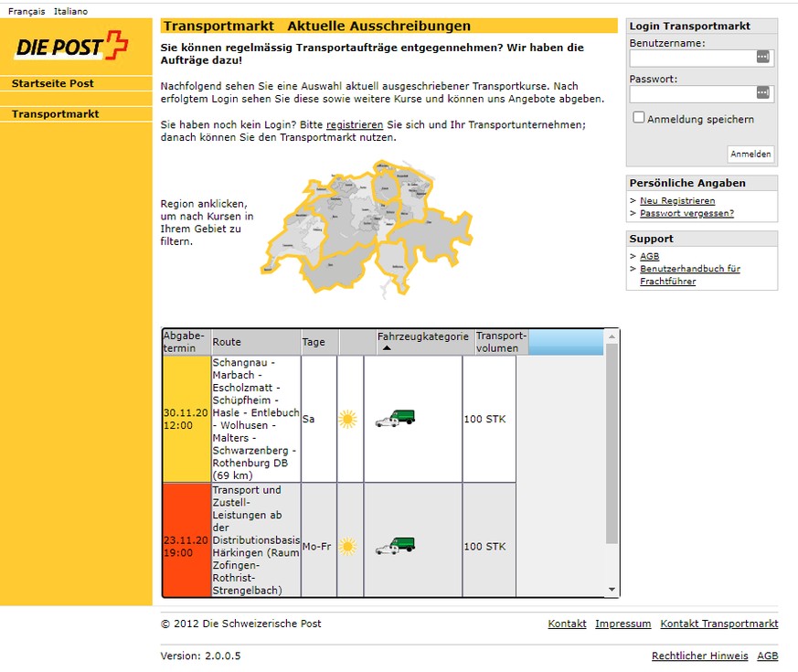The image size is (798, 672).
Task: Sort by the Fahrzeugkategorie column header
Action: [x=423, y=342]
